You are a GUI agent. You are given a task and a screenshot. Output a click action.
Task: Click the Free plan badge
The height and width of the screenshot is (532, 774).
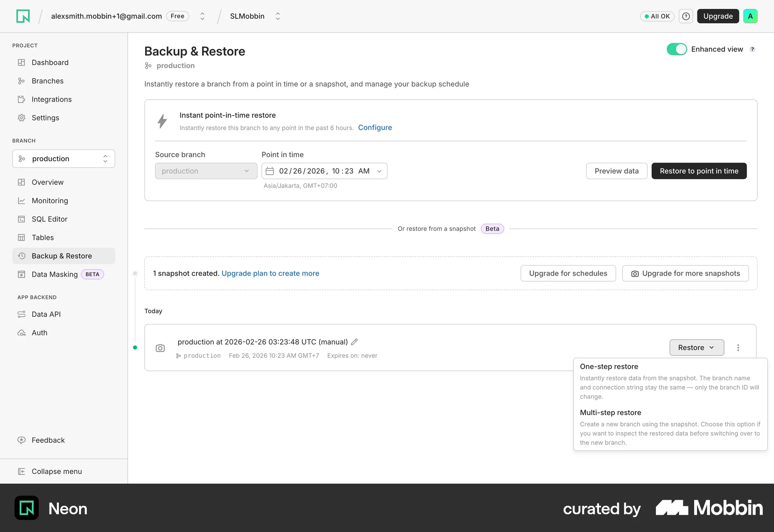[177, 16]
